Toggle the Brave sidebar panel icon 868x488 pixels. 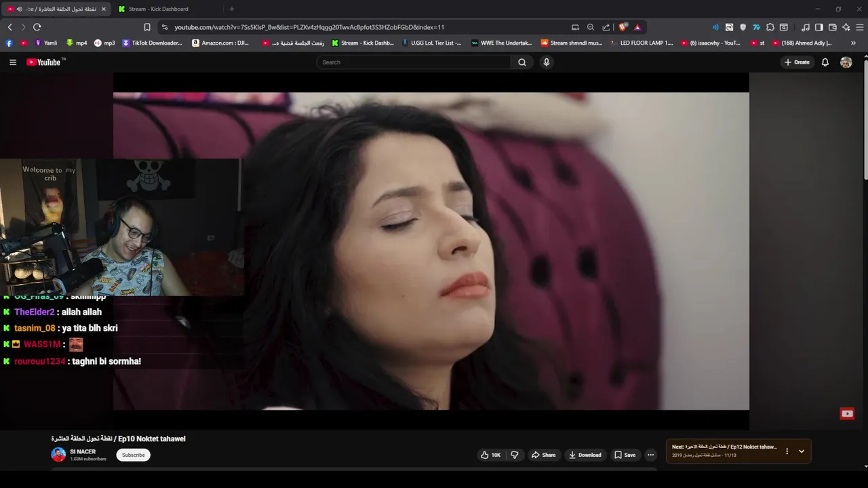pyautogui.click(x=818, y=27)
